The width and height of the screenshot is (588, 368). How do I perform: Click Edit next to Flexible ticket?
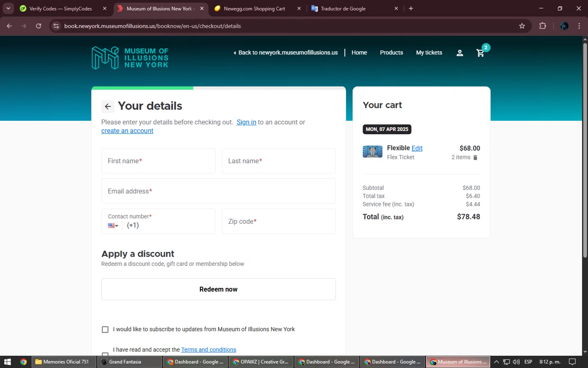pyautogui.click(x=417, y=148)
